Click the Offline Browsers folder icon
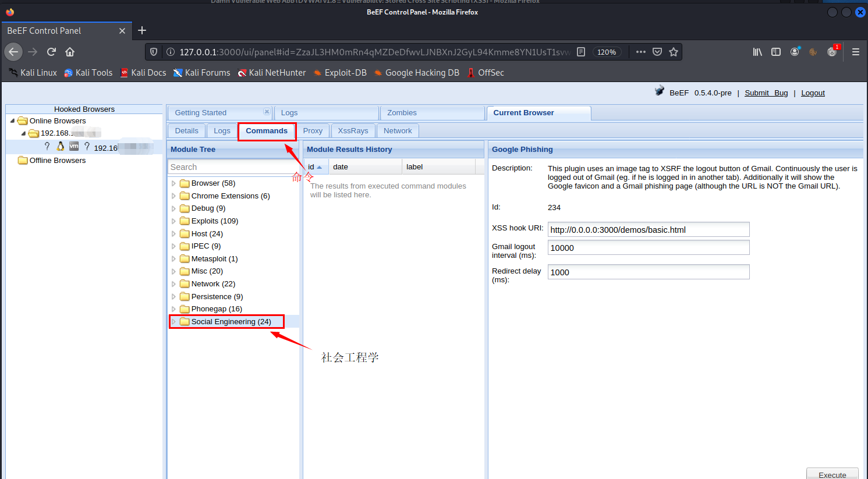The image size is (868, 479). (23, 160)
